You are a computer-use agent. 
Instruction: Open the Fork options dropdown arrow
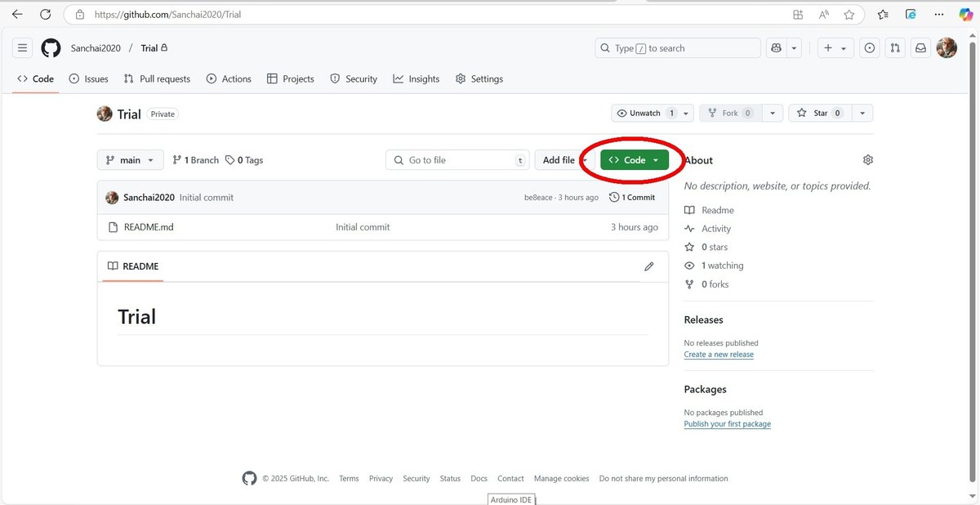[772, 113]
